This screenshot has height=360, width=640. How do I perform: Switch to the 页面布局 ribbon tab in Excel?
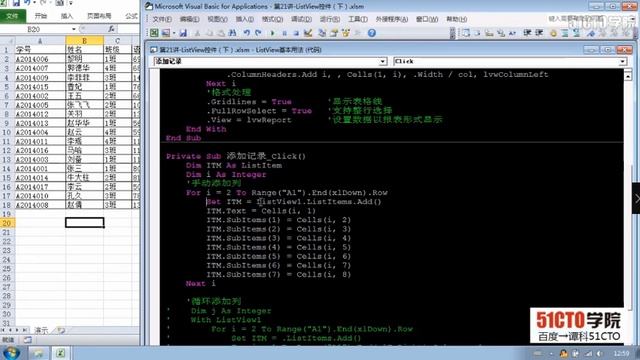pos(99,16)
